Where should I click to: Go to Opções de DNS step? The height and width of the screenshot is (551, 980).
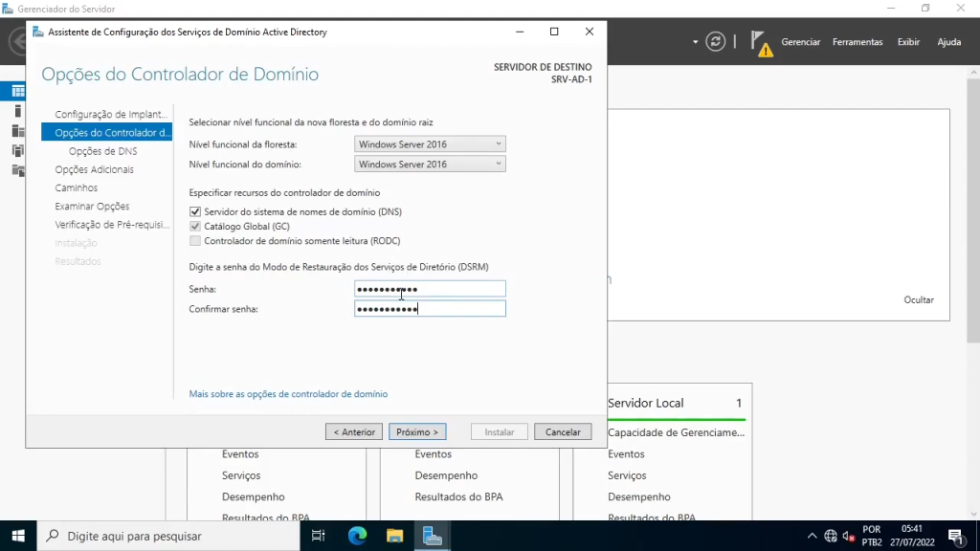pyautogui.click(x=102, y=151)
